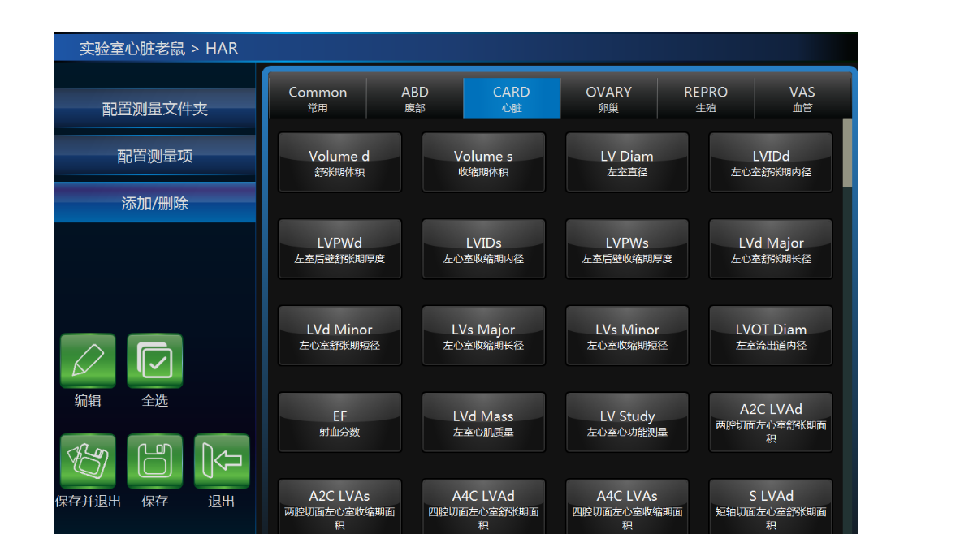Choose the LVPWd measurement item
The image size is (973, 560).
(339, 249)
